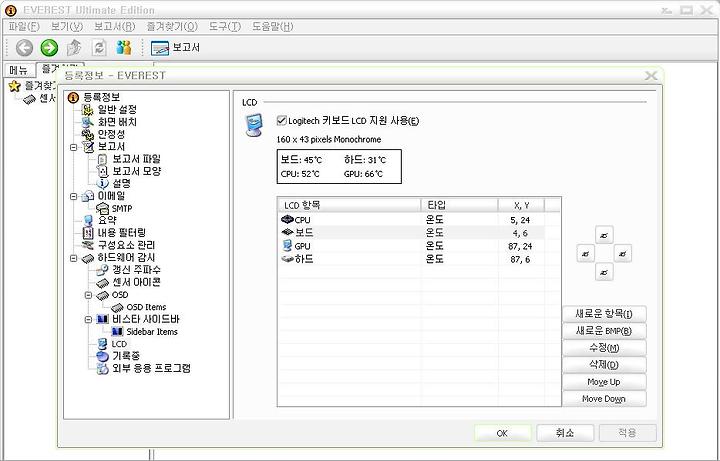Toggle Logitech 키보드 LCD 지원 사용 checkbox
The image size is (720, 461).
pos(281,120)
